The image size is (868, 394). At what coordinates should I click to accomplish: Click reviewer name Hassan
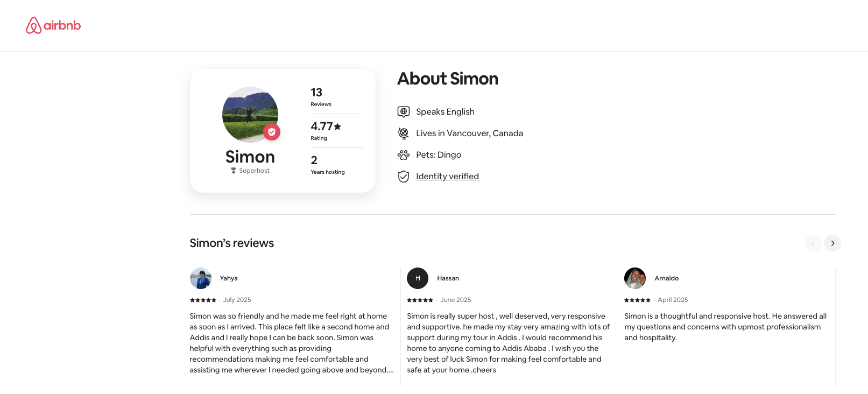448,278
